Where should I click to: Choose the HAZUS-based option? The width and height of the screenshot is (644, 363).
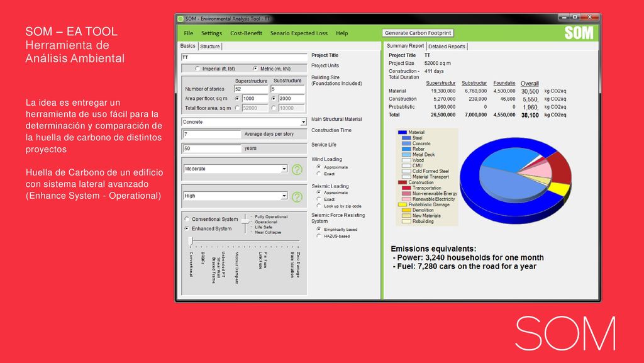click(319, 236)
